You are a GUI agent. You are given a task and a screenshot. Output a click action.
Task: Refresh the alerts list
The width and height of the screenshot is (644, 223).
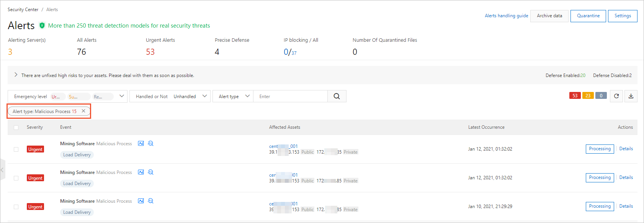click(616, 96)
